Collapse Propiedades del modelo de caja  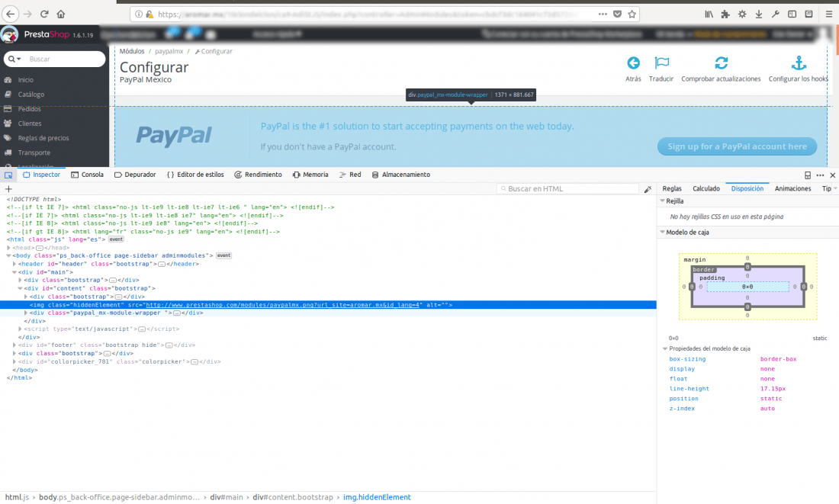tap(665, 349)
